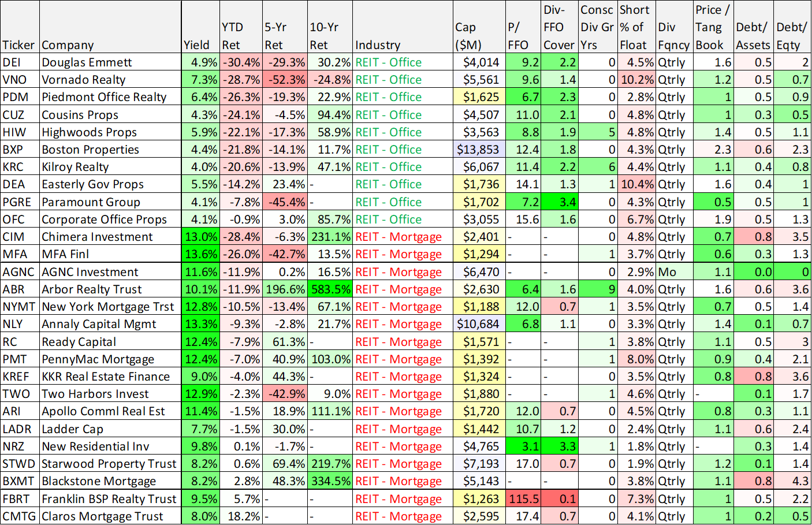Click the Starwood Property Trust cell
The height and width of the screenshot is (525, 812).
click(x=110, y=464)
